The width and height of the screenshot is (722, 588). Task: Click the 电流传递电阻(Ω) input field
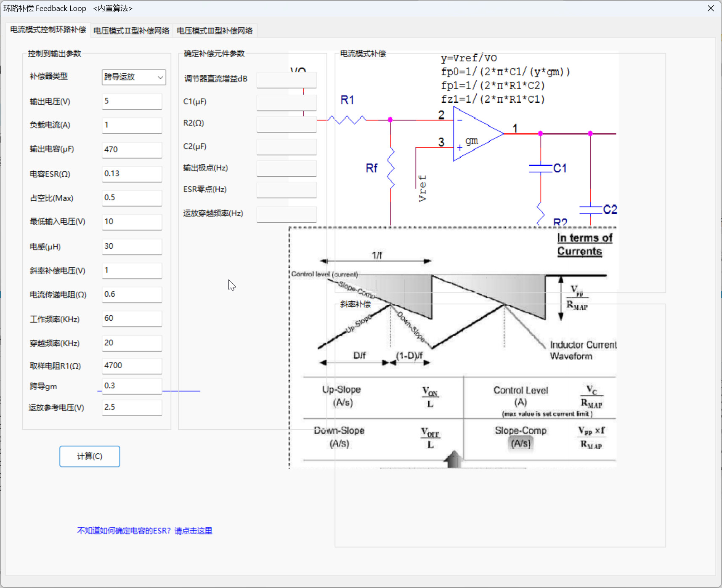coord(132,294)
